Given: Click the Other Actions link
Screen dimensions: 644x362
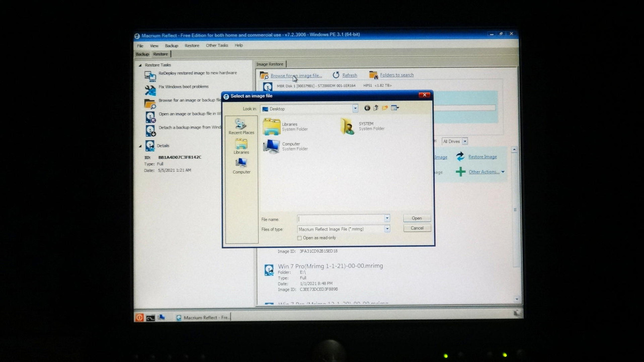Looking at the screenshot, I should (484, 172).
